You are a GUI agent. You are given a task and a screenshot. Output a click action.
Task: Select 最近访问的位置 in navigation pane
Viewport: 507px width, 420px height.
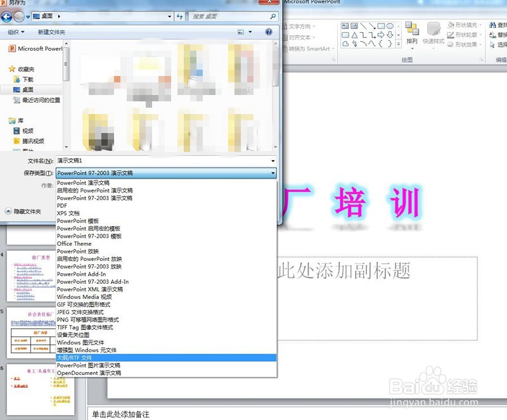[x=37, y=100]
